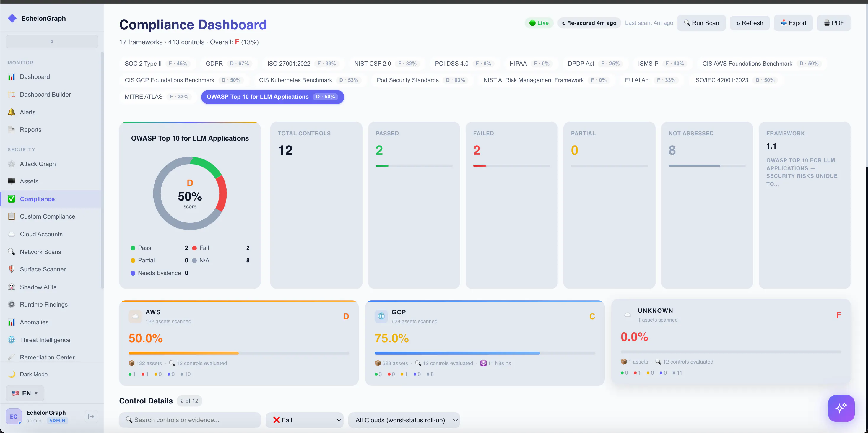Image resolution: width=868 pixels, height=433 pixels.
Task: Click the Cloud Accounts cloud icon
Action: pos(12,234)
